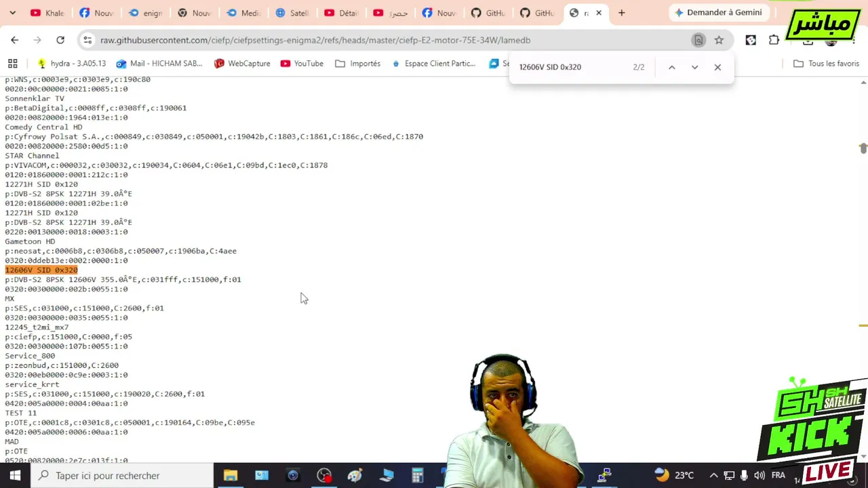Reload the lamedb page
868x488 pixels.
click(60, 40)
